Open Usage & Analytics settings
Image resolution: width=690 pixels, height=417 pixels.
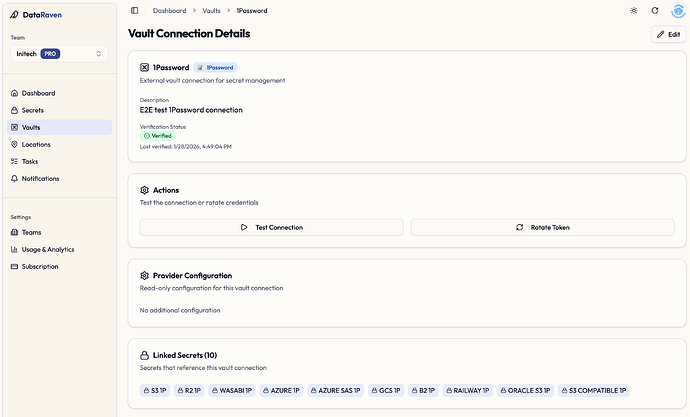(47, 249)
